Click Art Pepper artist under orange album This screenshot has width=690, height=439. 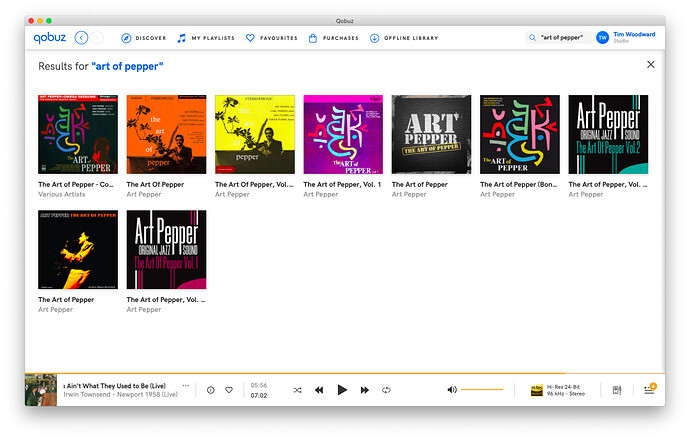[144, 194]
